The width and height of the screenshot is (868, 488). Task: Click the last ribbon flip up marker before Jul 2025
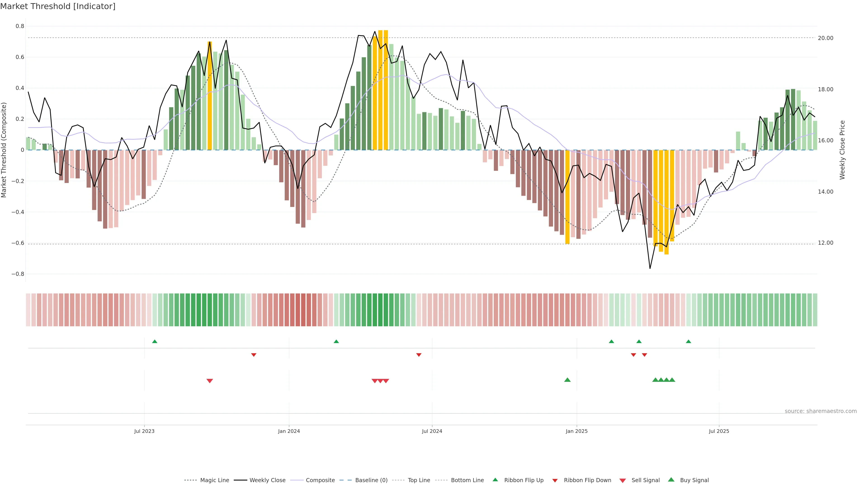point(688,342)
